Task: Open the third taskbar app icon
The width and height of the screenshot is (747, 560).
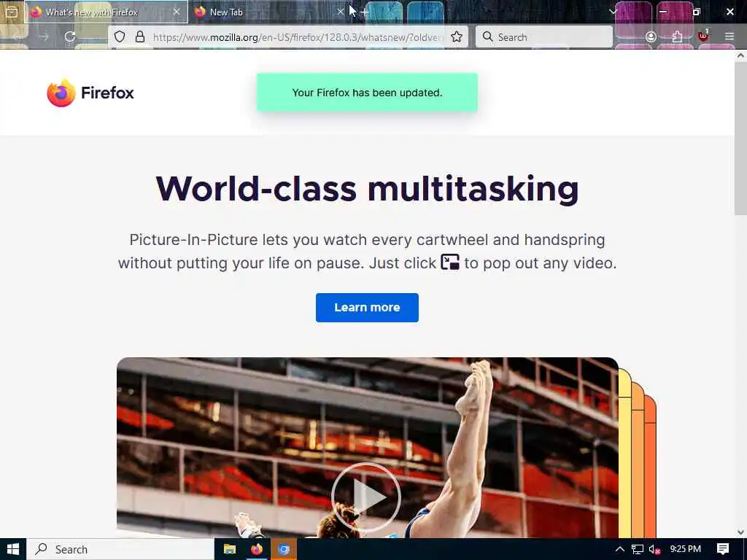Action: [x=284, y=549]
